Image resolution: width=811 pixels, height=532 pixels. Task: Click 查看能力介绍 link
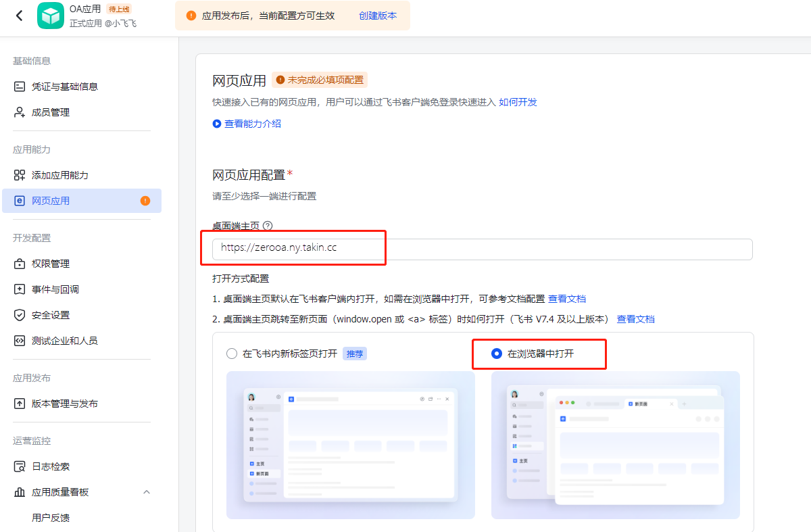pos(253,124)
